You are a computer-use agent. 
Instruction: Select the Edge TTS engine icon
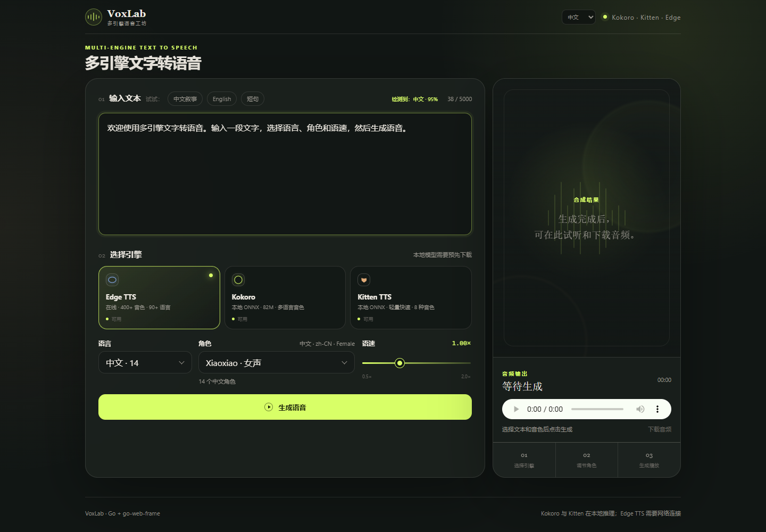tap(112, 280)
